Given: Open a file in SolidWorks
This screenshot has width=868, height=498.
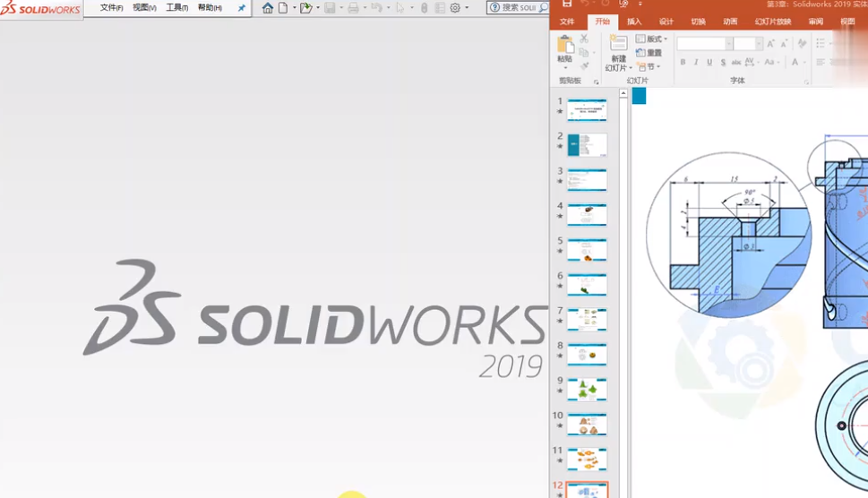Looking at the screenshot, I should (305, 8).
